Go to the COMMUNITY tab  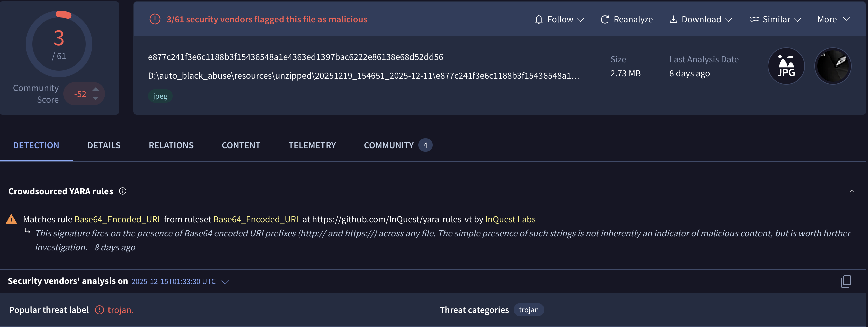tap(389, 145)
